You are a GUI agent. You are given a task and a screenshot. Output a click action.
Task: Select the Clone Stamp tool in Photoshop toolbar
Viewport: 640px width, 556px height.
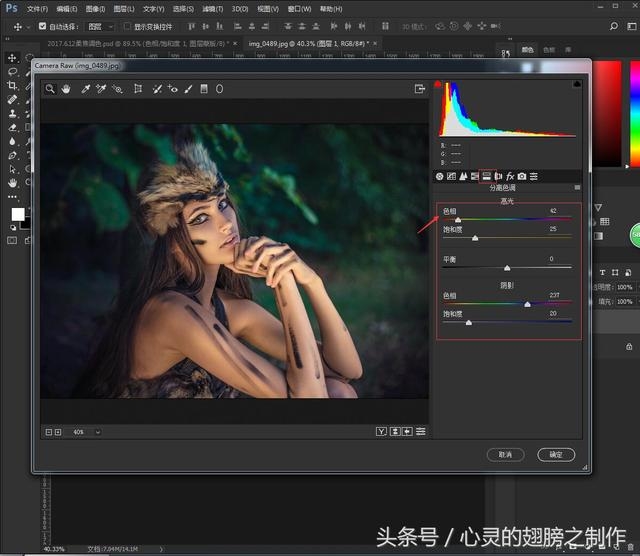pos(12,113)
